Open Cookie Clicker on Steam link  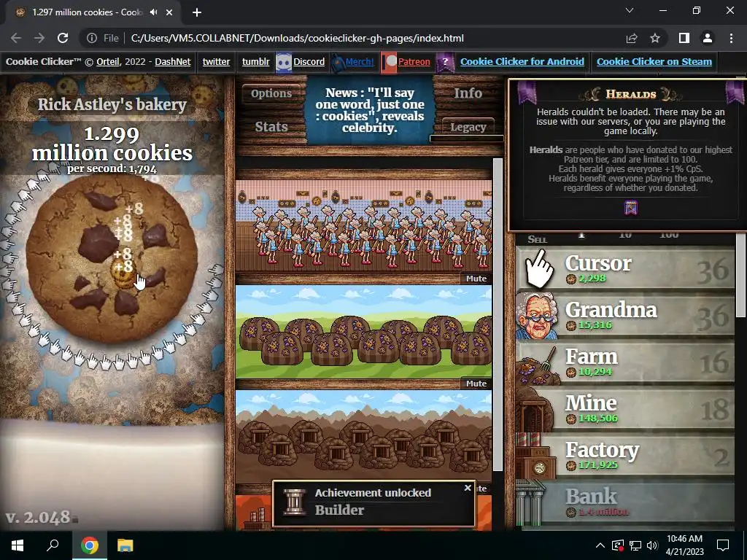[654, 62]
